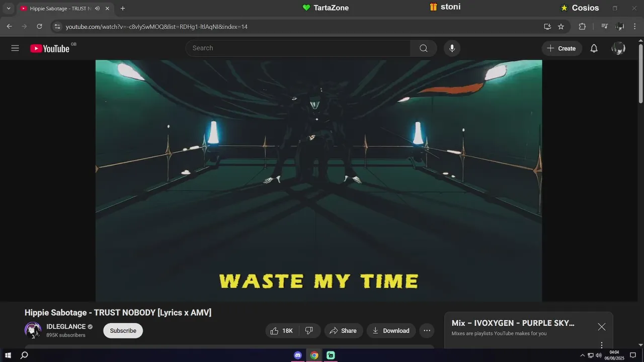Viewport: 644px width, 362px height.
Task: Go to YouTube home via logo
Action: (50, 48)
